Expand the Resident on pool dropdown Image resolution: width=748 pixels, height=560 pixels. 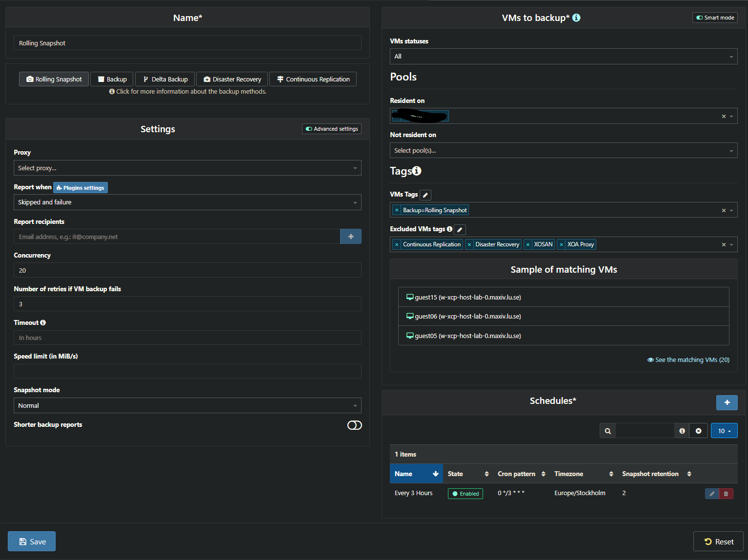click(731, 117)
